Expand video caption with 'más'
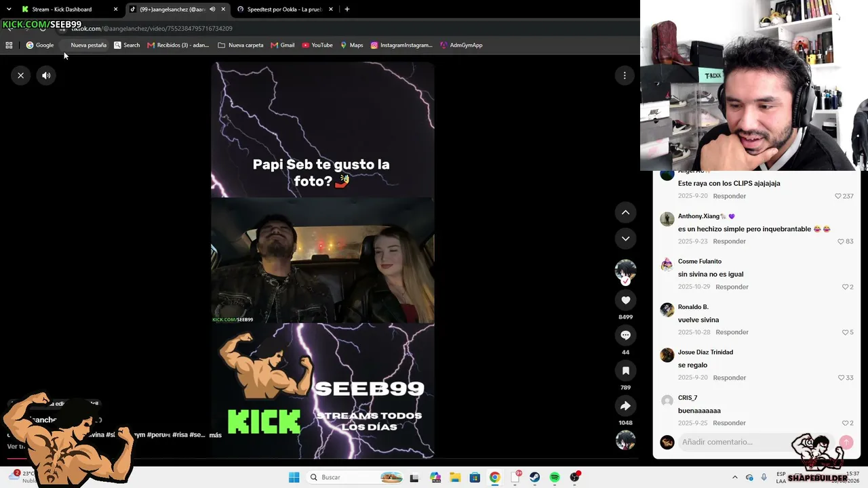 216,435
